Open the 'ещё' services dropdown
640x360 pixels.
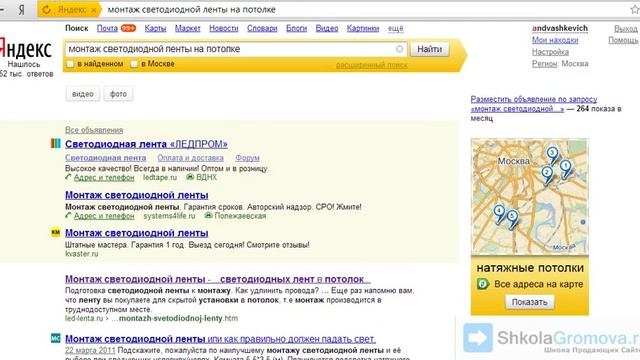click(396, 28)
